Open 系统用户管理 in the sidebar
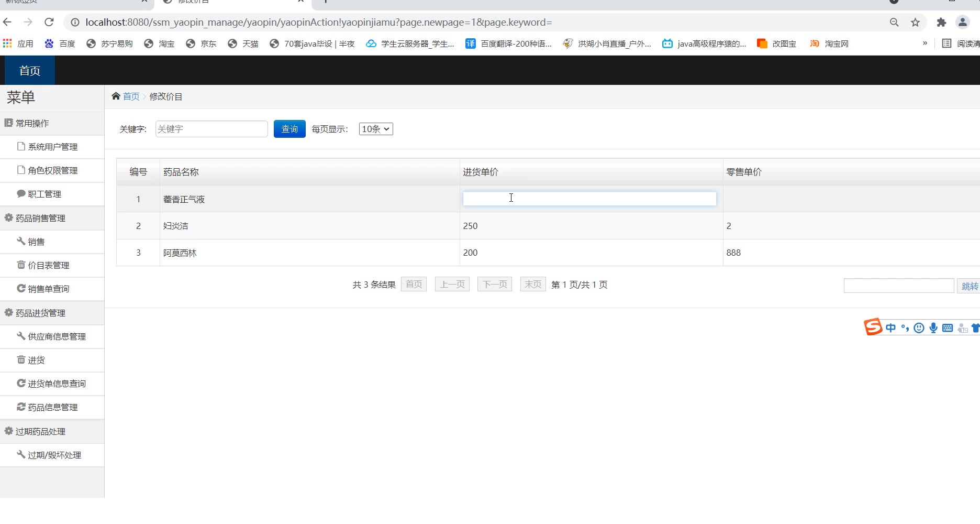980x524 pixels. click(x=52, y=147)
